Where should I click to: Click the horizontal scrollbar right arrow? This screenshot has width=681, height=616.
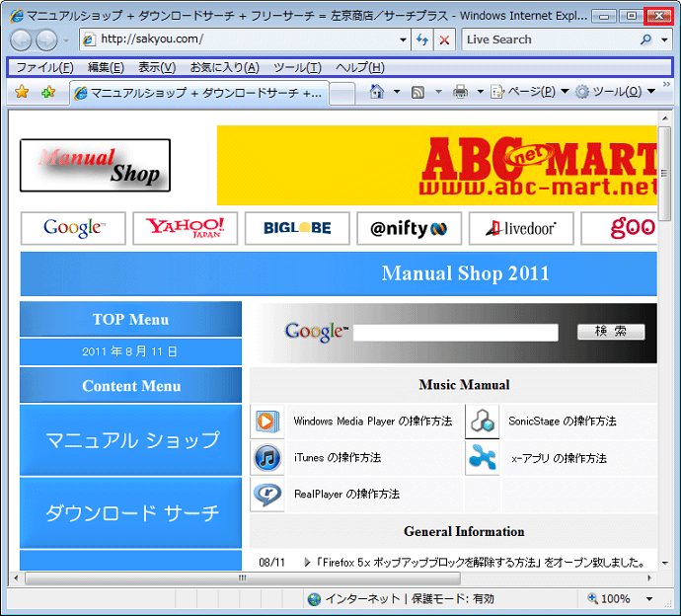(649, 578)
